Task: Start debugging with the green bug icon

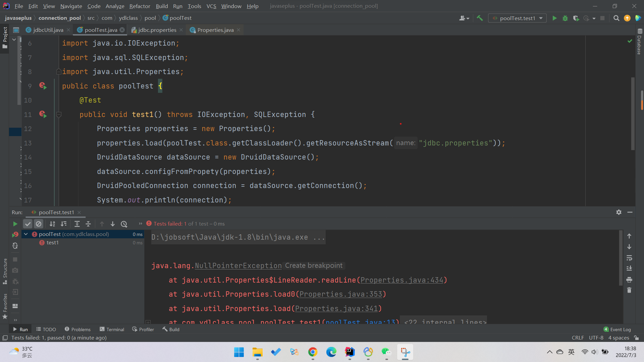Action: (x=565, y=18)
